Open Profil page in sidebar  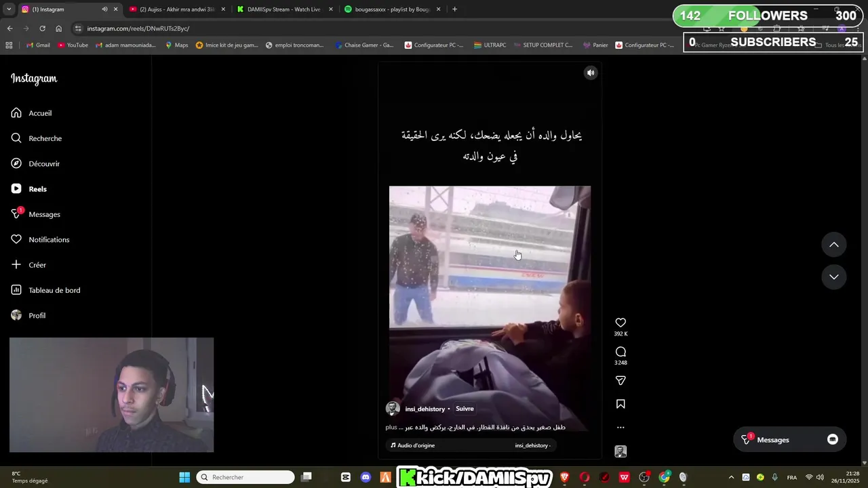(28, 315)
